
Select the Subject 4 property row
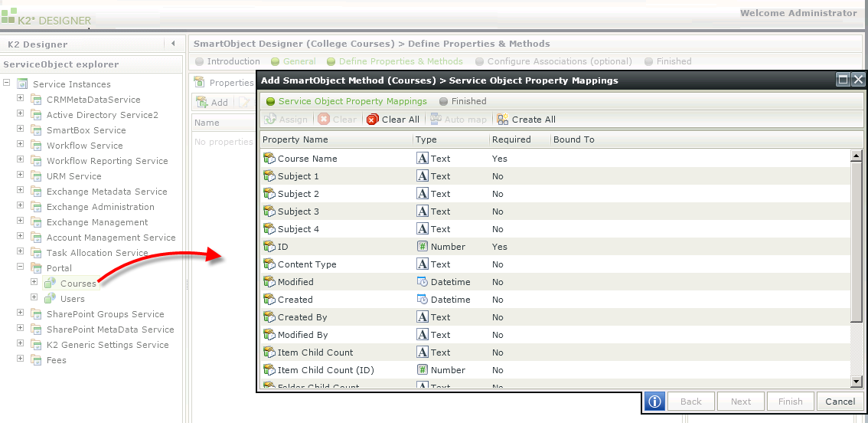(x=555, y=229)
